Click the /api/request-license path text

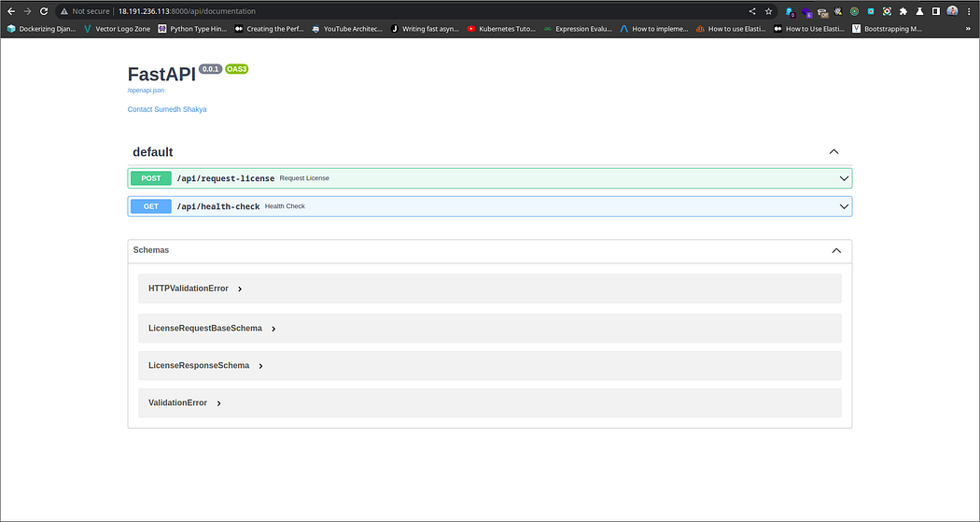[226, 178]
